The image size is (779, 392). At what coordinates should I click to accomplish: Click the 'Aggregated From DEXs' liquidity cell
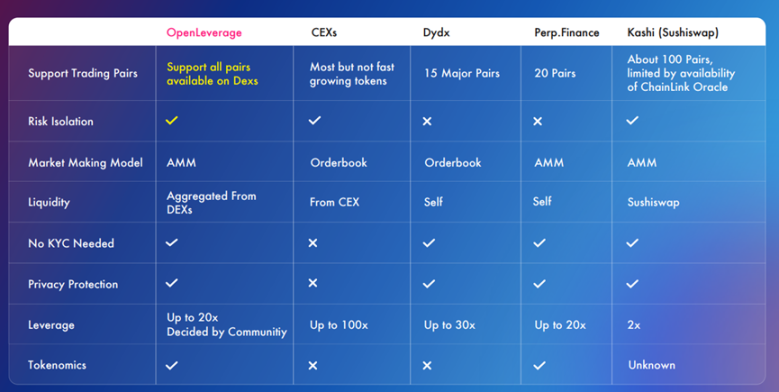[211, 202]
